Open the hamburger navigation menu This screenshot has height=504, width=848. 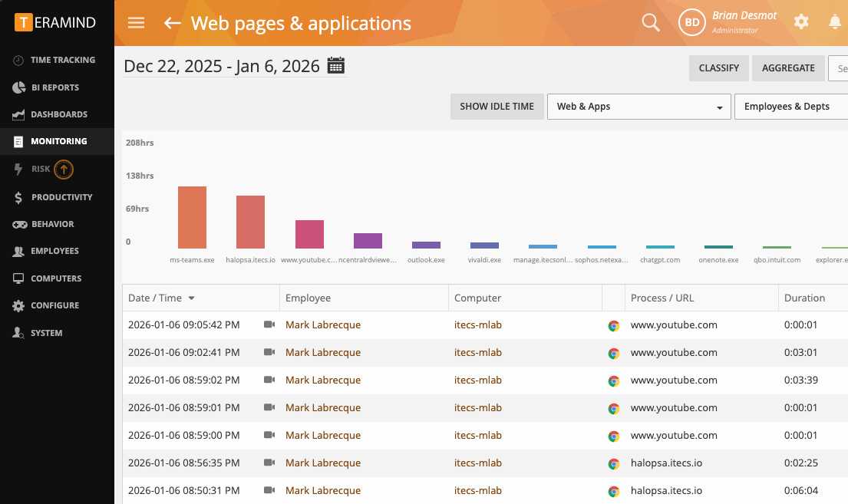tap(136, 22)
